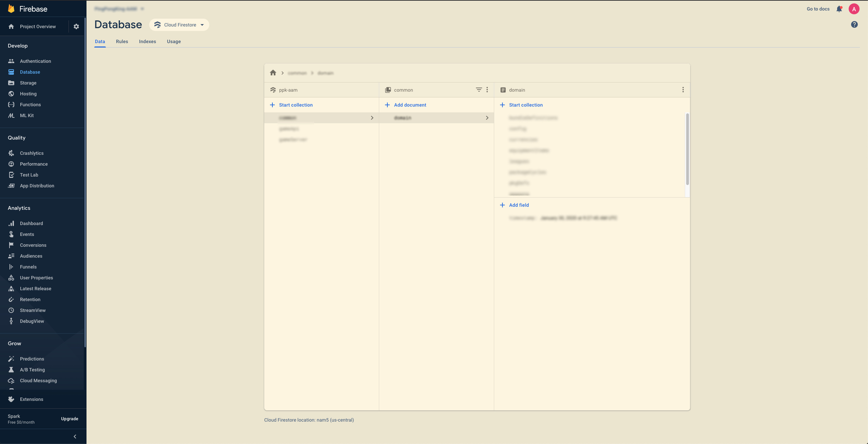Open Cloud Messaging page
Viewport: 868px width, 444px height.
pyautogui.click(x=38, y=381)
